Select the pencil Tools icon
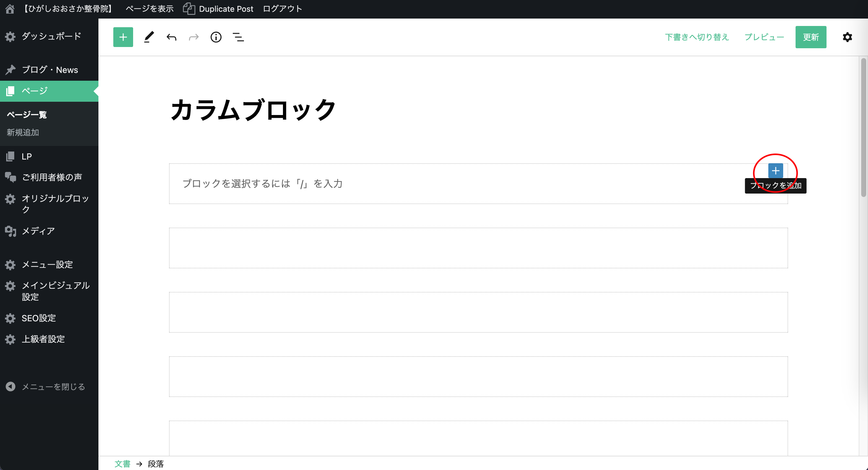868x470 pixels. tap(149, 37)
